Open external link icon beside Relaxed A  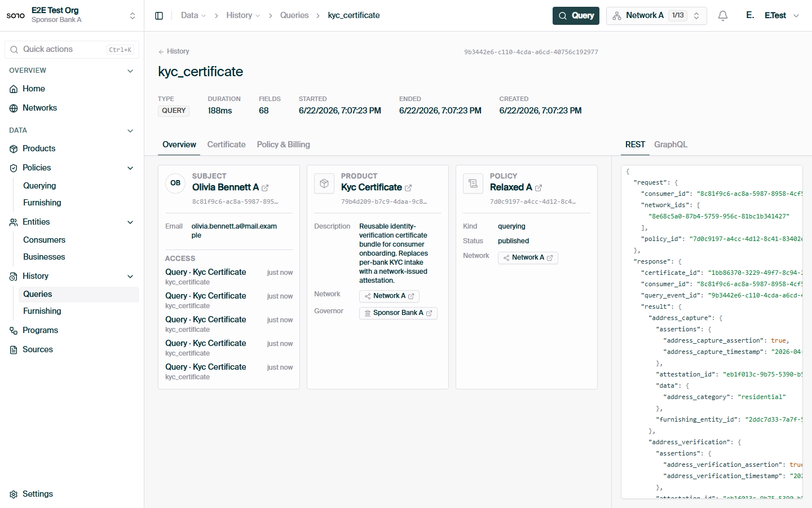[539, 188]
